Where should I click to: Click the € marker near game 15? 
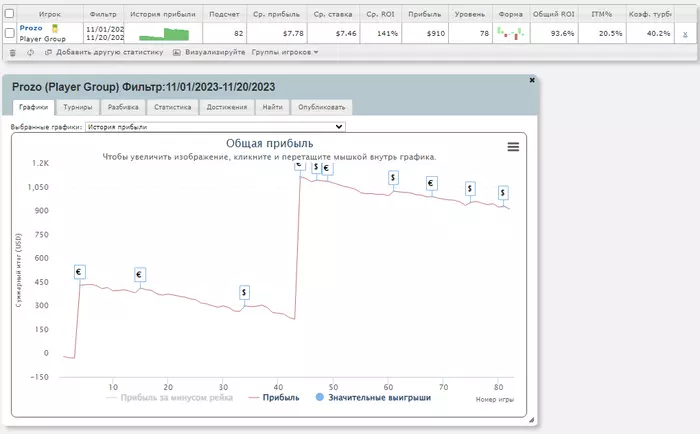(x=140, y=275)
